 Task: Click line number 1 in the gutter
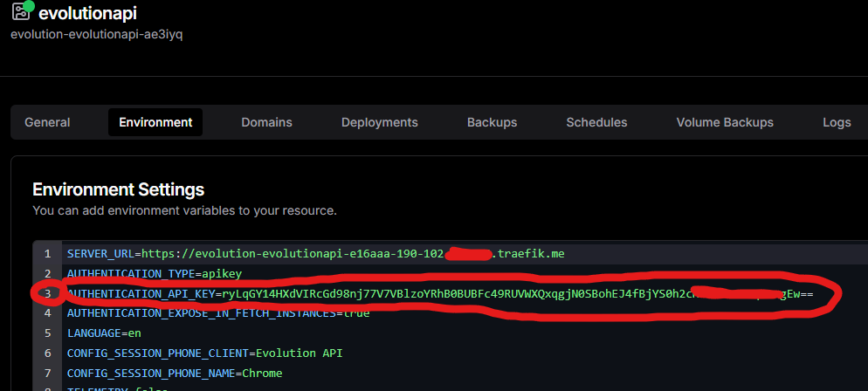pos(47,253)
